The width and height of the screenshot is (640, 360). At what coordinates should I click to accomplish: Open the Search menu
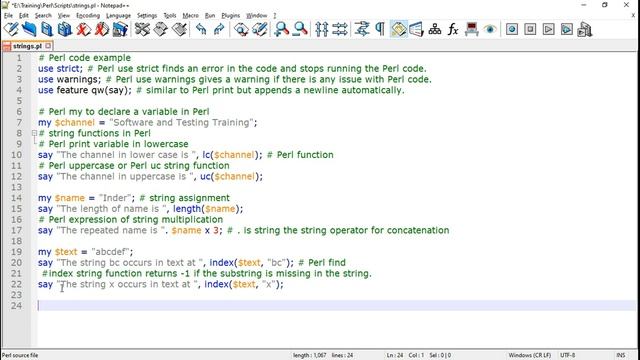43,16
